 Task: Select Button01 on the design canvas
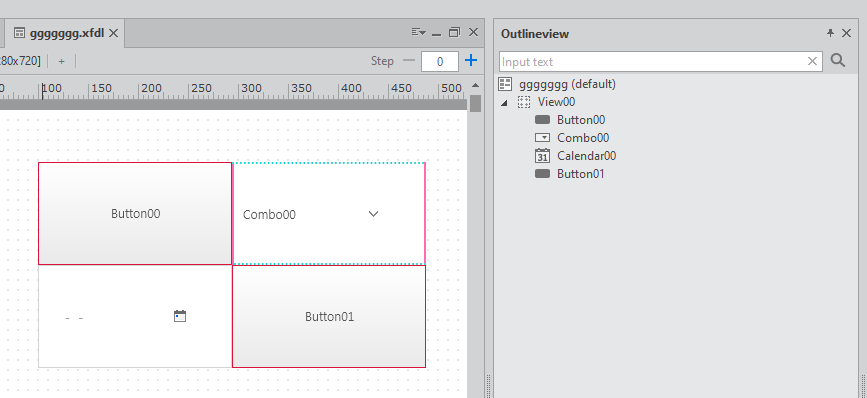(x=329, y=316)
